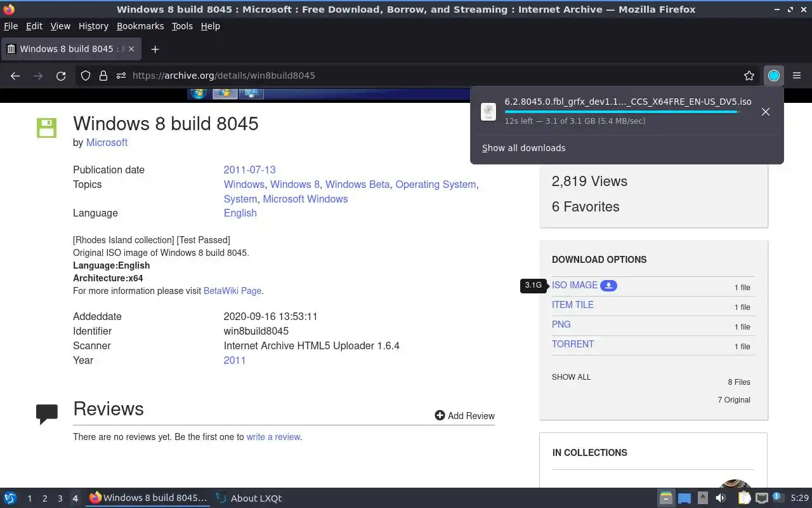The image size is (812, 508).
Task: Open the volume speaker icon
Action: [x=721, y=498]
